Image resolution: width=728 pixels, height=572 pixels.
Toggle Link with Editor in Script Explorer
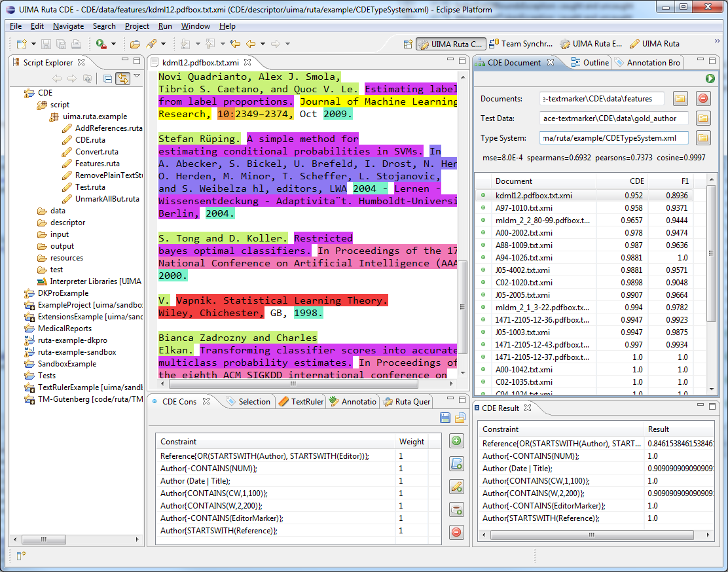point(122,79)
